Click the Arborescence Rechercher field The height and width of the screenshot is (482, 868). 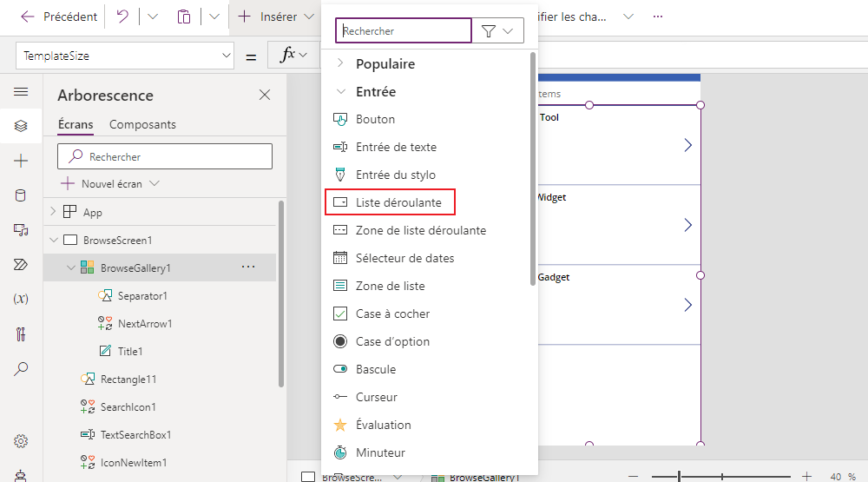click(165, 156)
